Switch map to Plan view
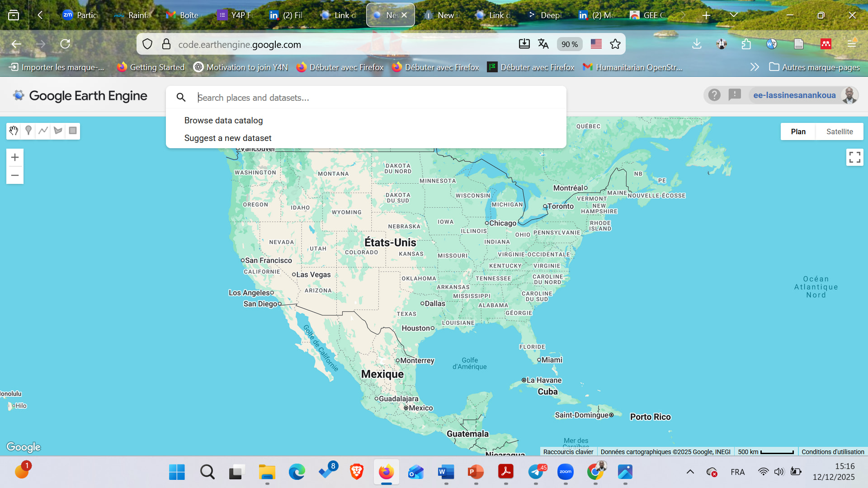Image resolution: width=868 pixels, height=488 pixels. tap(798, 131)
